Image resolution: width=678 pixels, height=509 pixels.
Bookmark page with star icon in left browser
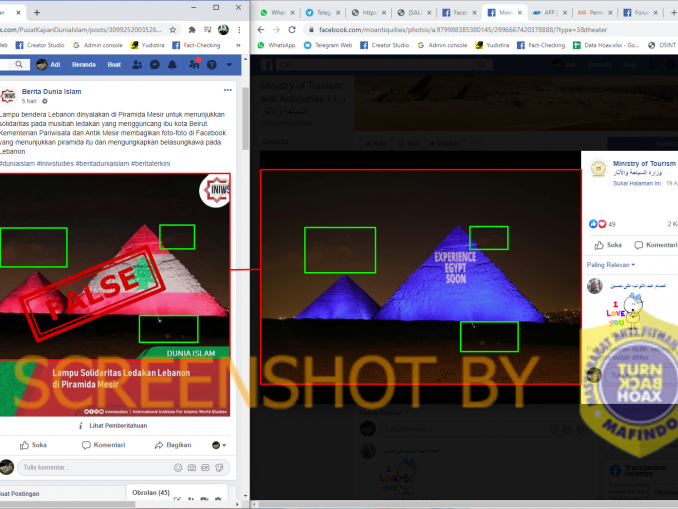point(173,30)
